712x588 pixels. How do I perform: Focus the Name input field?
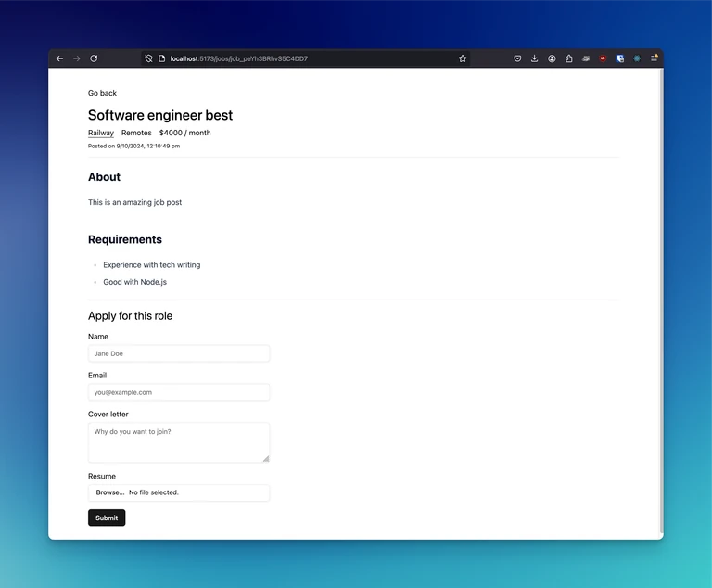[179, 353]
